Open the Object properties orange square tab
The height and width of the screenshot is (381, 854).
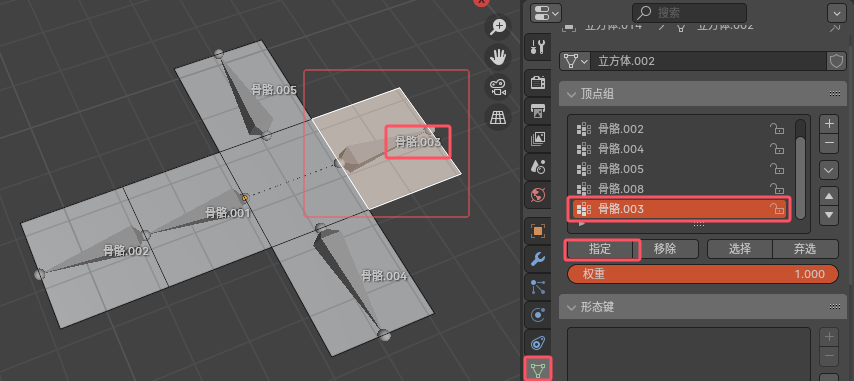538,231
